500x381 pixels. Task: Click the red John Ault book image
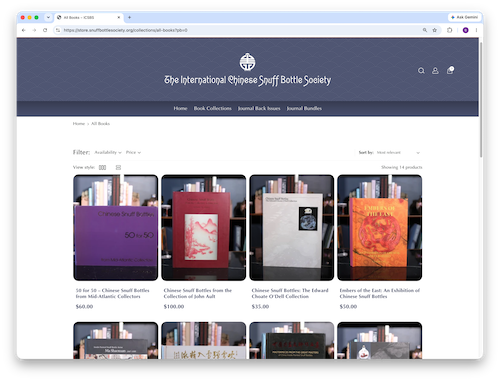point(204,228)
